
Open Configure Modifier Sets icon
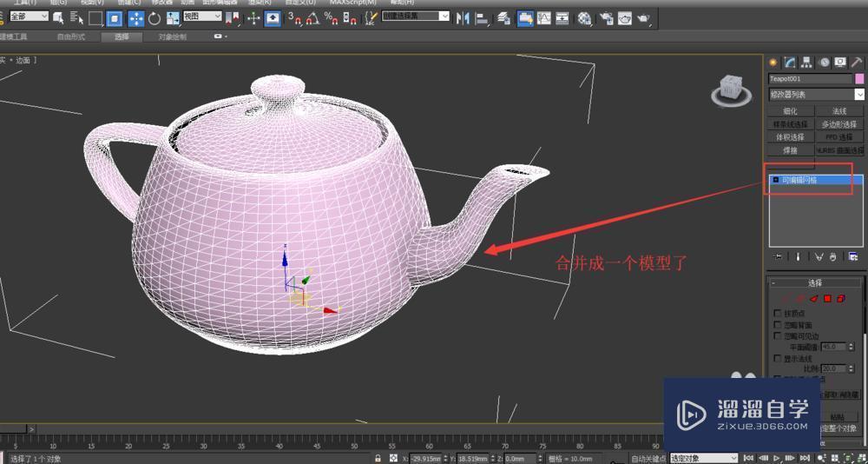[853, 256]
